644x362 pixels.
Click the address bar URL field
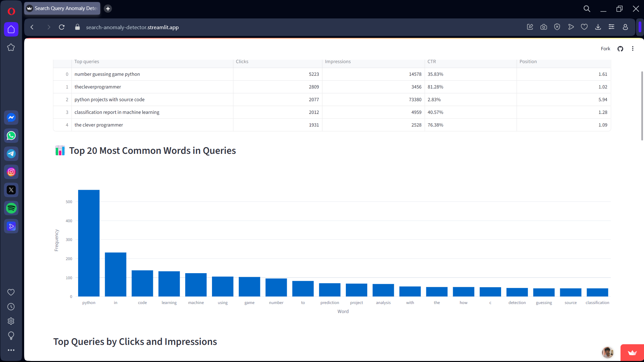(x=132, y=27)
